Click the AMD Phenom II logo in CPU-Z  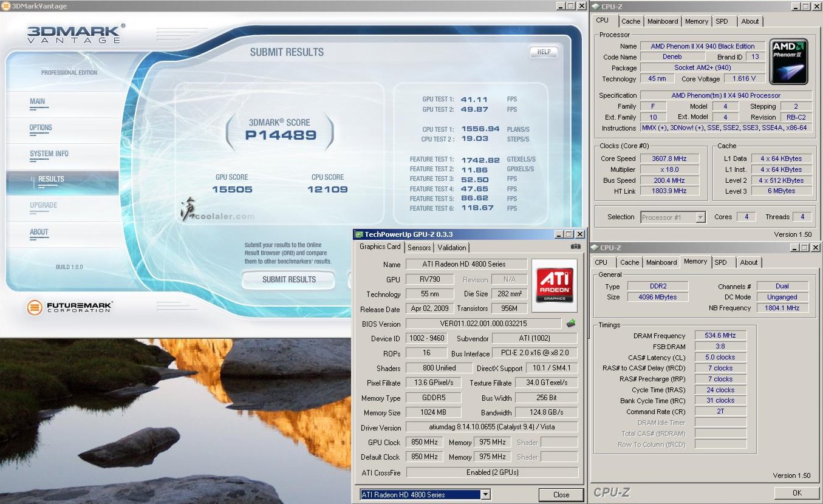[x=788, y=61]
